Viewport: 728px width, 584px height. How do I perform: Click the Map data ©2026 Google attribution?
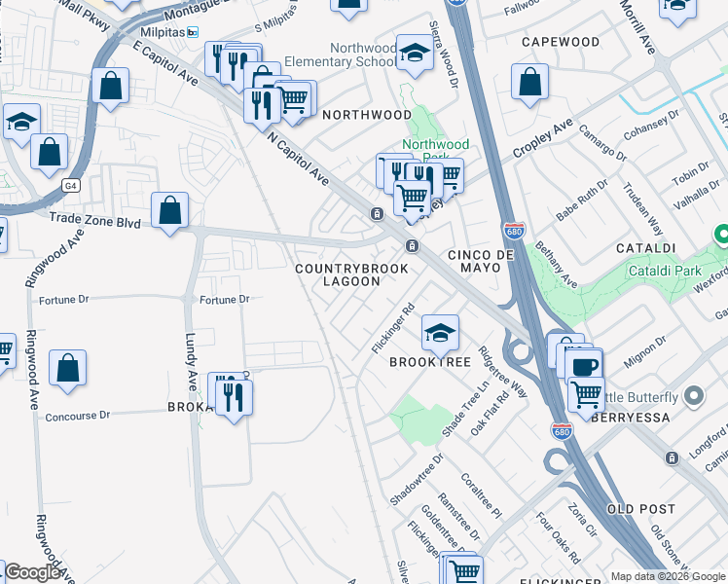pos(668,576)
